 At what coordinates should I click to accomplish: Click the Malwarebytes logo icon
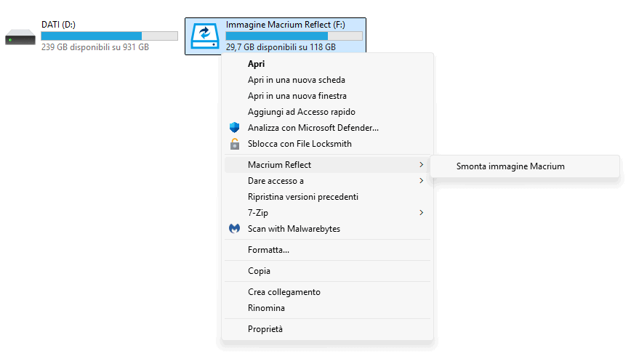tap(234, 228)
